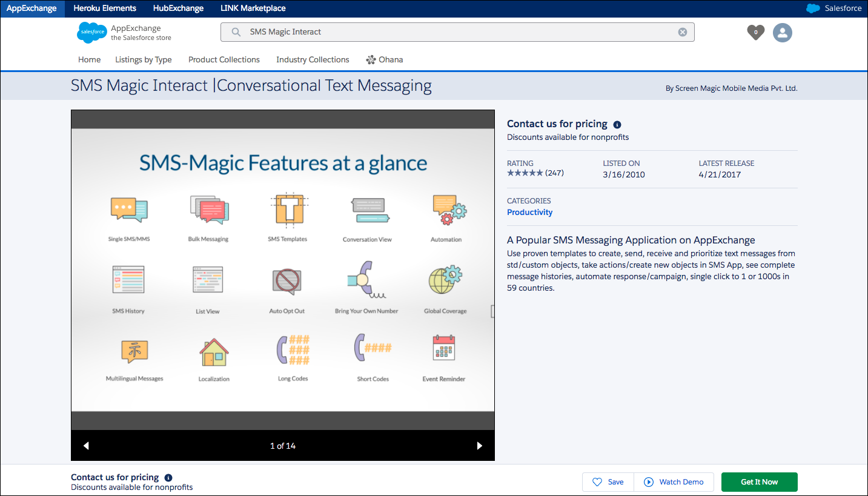Click the Automation gears icon
Viewport: 868px width, 496px height.
coord(449,210)
